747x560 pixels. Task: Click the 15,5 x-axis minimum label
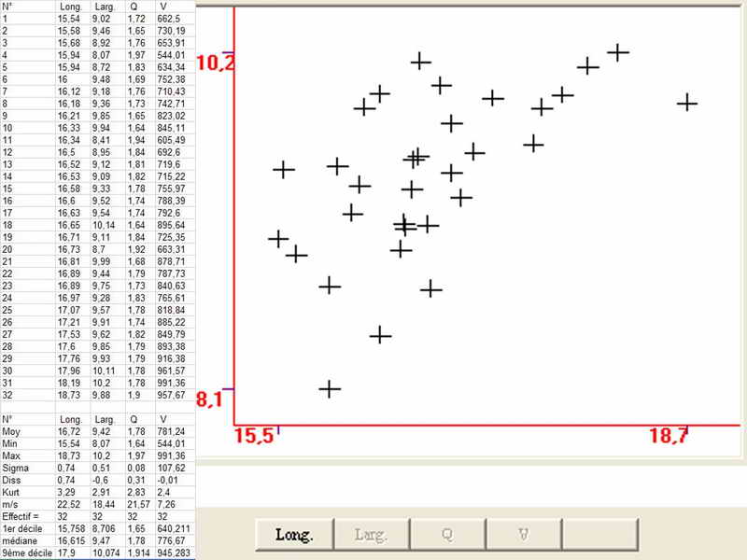(255, 435)
